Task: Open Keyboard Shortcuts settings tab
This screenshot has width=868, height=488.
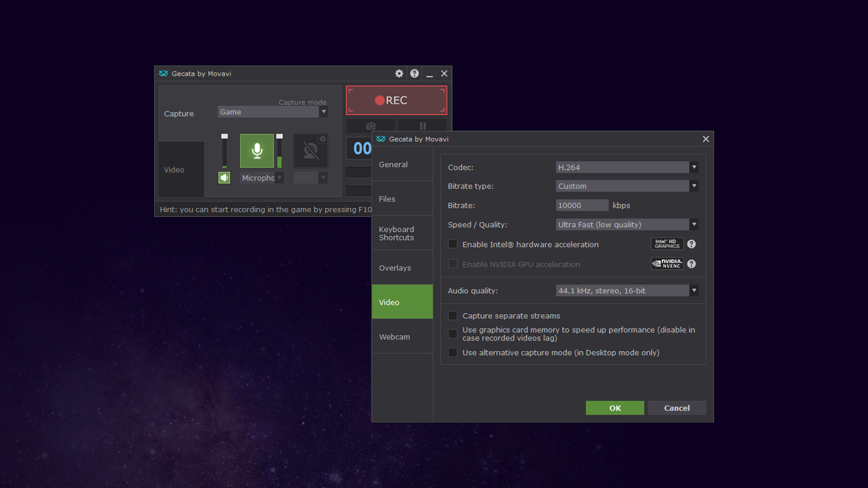Action: pyautogui.click(x=402, y=233)
